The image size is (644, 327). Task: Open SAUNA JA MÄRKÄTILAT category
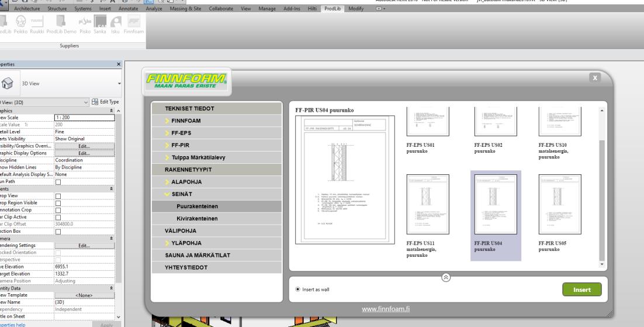tap(216, 255)
